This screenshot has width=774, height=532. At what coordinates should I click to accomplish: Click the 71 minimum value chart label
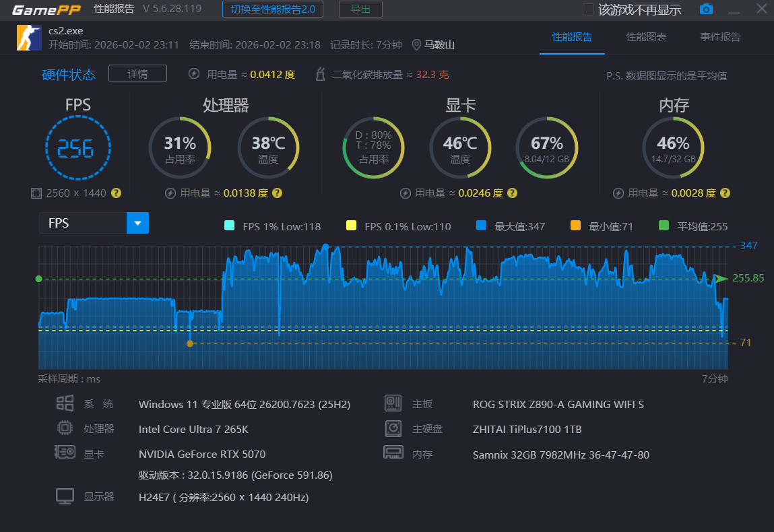point(746,343)
